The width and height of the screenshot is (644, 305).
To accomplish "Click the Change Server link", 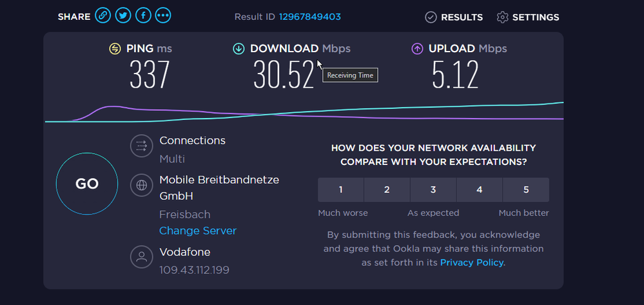I will tap(198, 231).
